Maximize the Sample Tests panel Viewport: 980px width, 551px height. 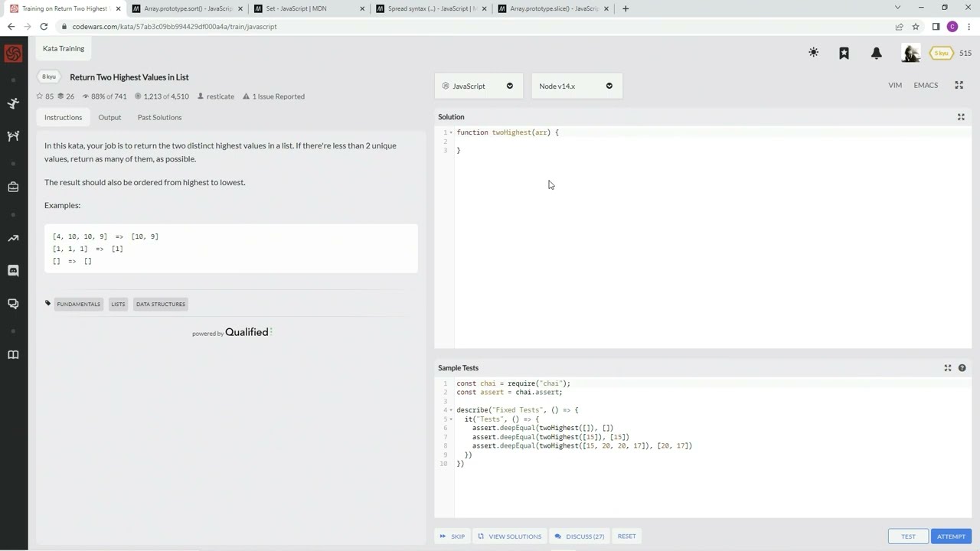[x=948, y=368]
